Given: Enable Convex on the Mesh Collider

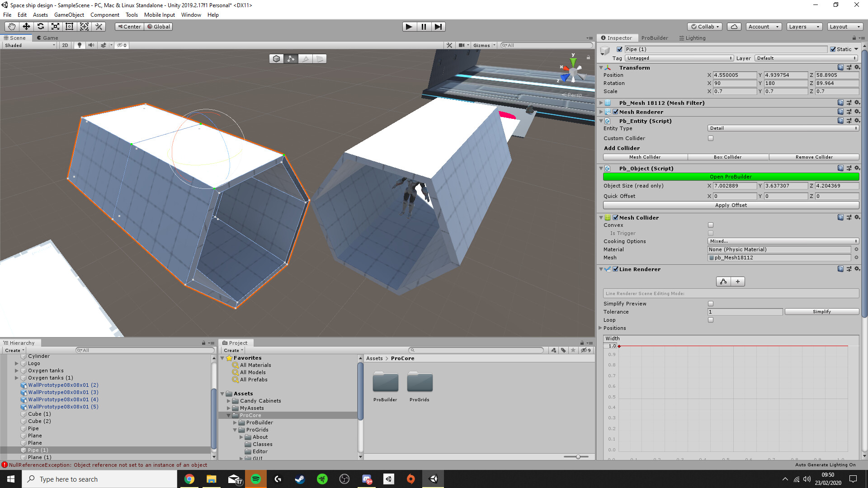Looking at the screenshot, I should 711,225.
